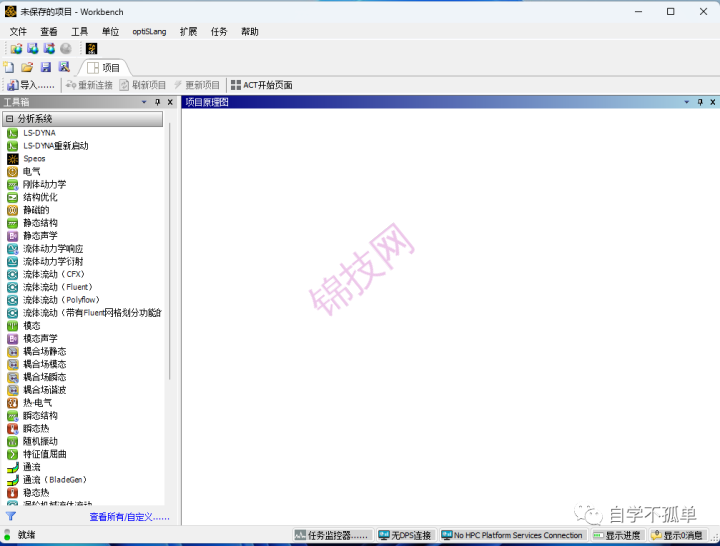This screenshot has height=546, width=720.
Task: Select the 热-电气 icon
Action: pos(12,403)
